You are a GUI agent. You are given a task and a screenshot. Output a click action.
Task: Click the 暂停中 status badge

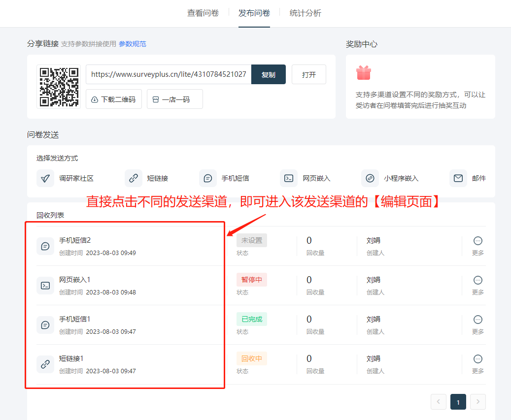[252, 280]
